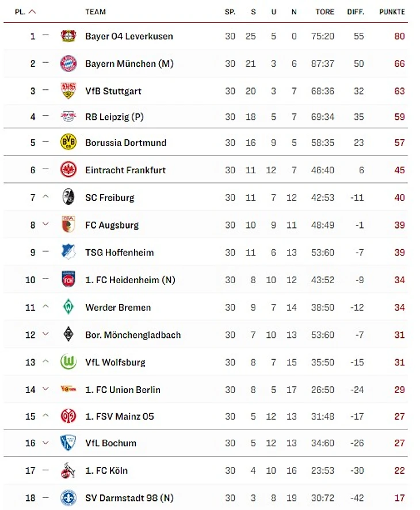
Task: Click the Bayern München club logo
Action: coord(68,63)
